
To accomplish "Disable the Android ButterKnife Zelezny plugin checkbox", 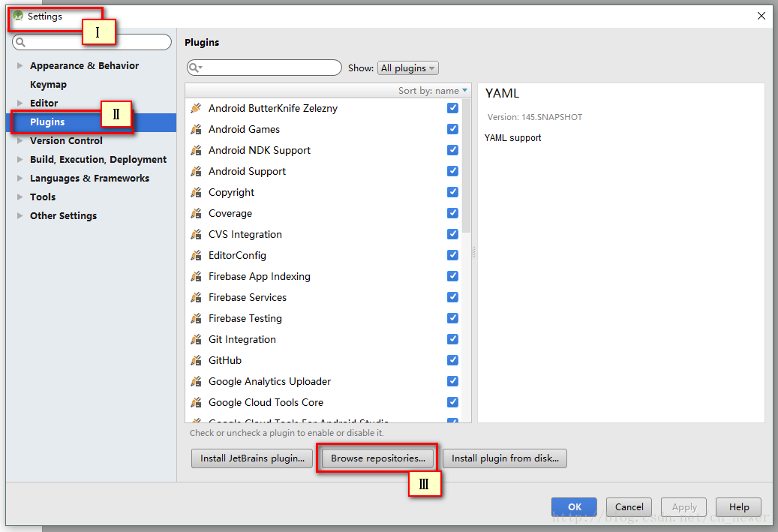I will (x=452, y=108).
